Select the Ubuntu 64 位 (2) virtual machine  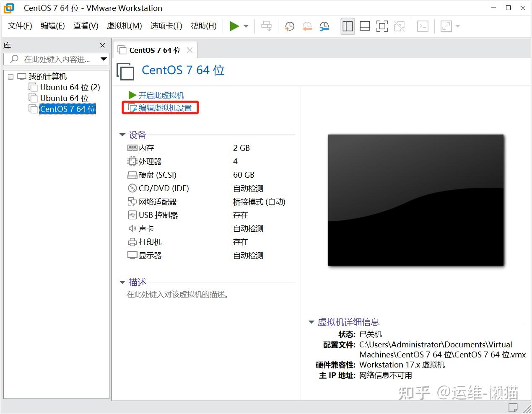point(70,87)
